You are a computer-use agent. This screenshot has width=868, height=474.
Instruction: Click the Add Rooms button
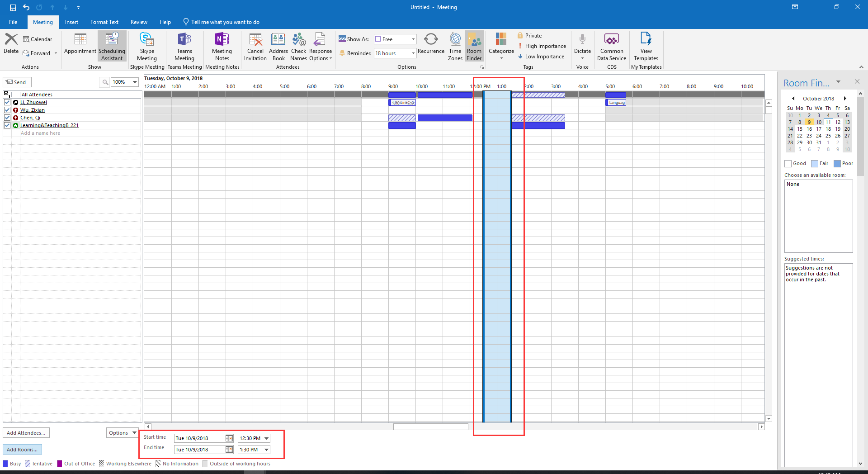click(x=22, y=450)
